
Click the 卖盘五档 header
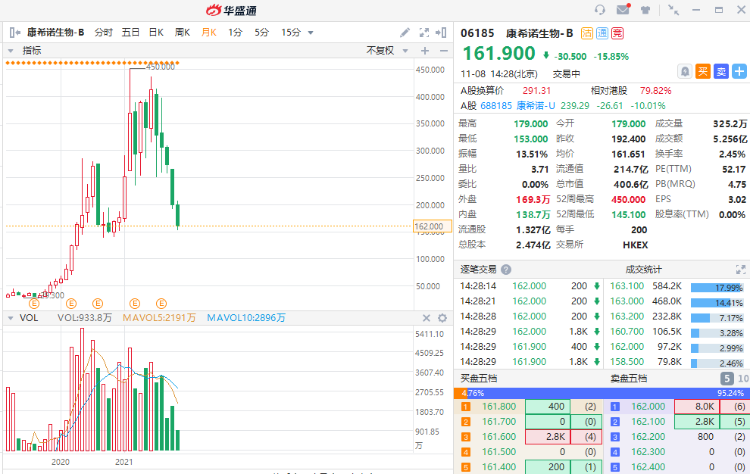[629, 379]
